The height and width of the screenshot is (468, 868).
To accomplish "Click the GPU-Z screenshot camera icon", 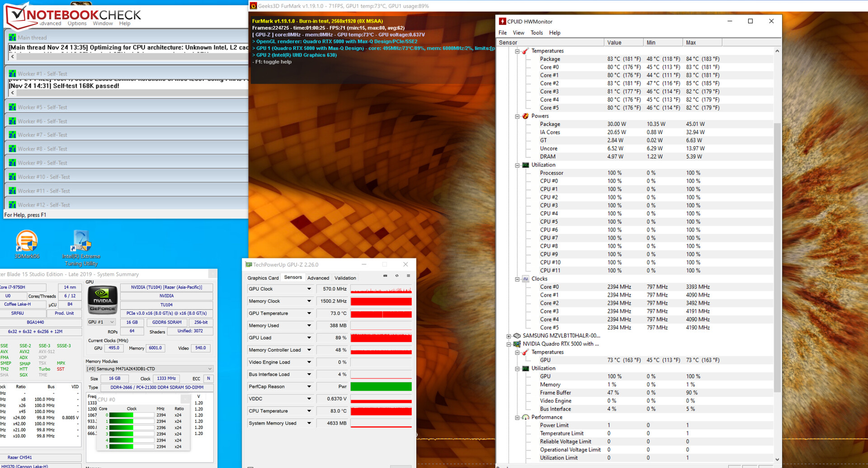I will click(x=385, y=276).
